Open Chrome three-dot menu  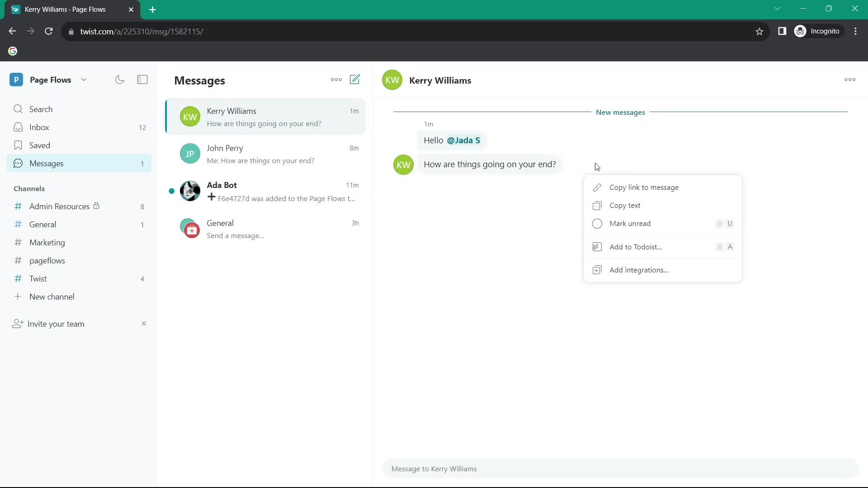(x=856, y=31)
